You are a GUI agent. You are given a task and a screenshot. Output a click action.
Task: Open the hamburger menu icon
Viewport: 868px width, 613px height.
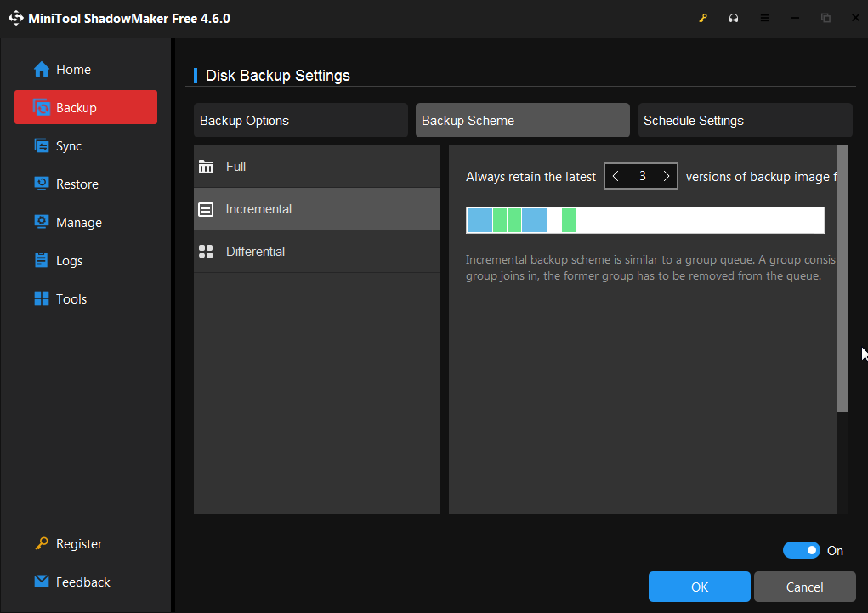[764, 18]
